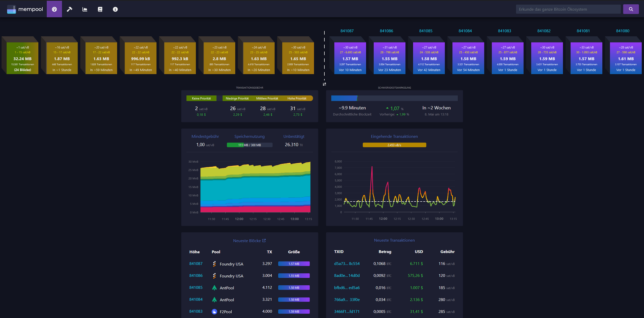
Task: Click the external link icon beside Neueste Blöcke
Action: click(264, 241)
